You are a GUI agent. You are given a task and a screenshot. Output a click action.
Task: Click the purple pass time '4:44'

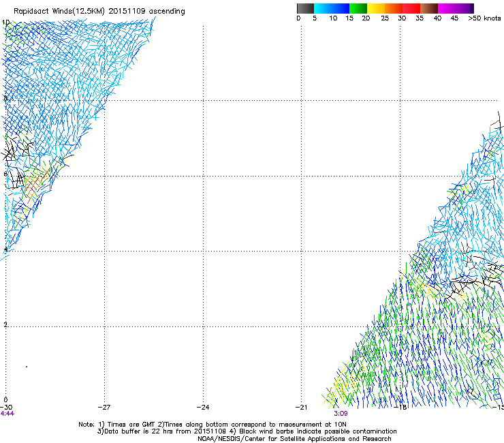point(7,414)
